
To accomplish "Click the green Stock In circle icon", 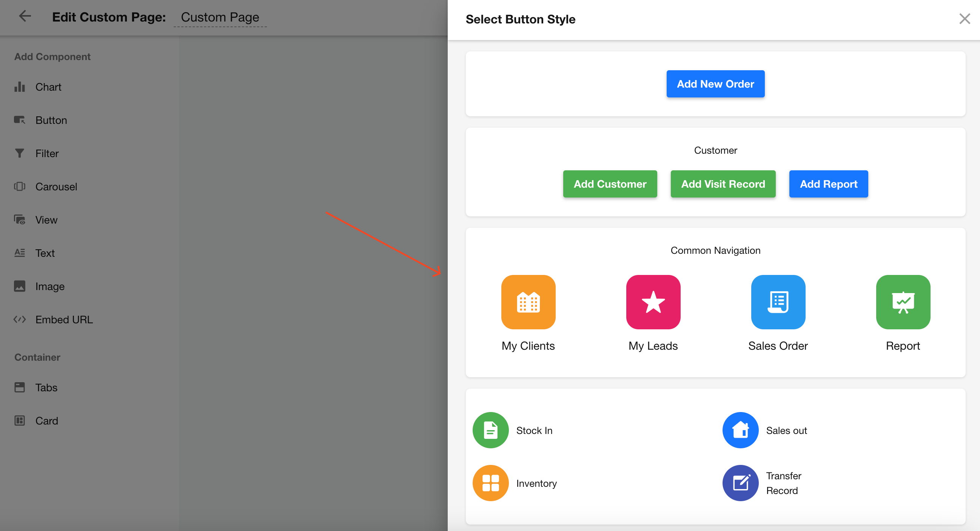I will [x=490, y=430].
